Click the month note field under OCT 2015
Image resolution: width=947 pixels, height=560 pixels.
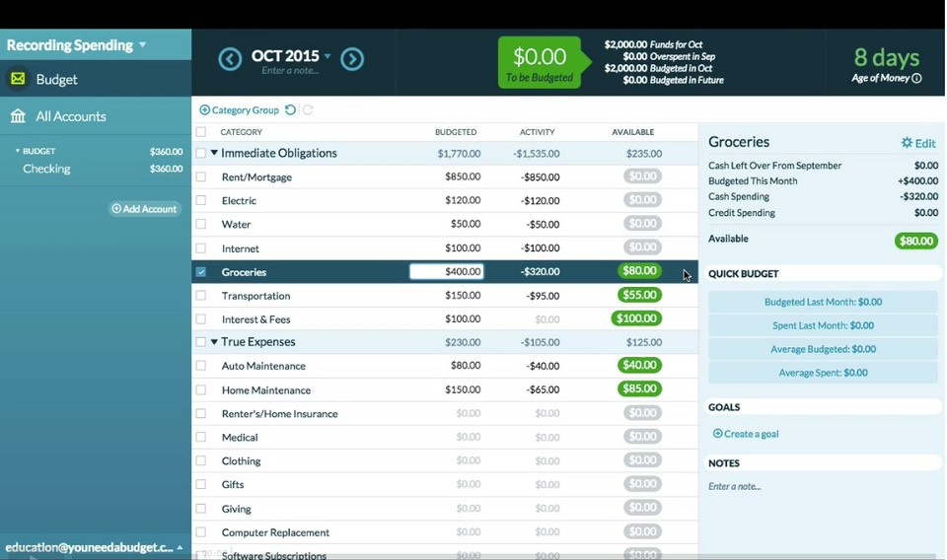(x=290, y=71)
